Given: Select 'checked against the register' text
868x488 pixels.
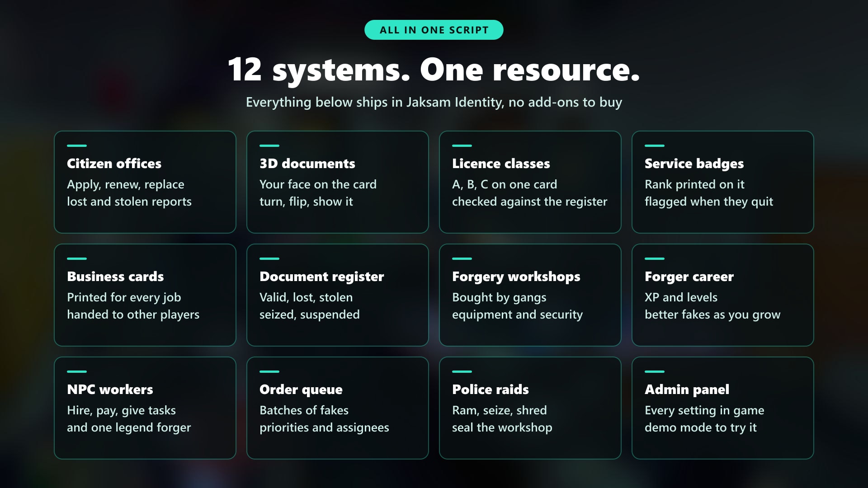Looking at the screenshot, I should coord(529,202).
